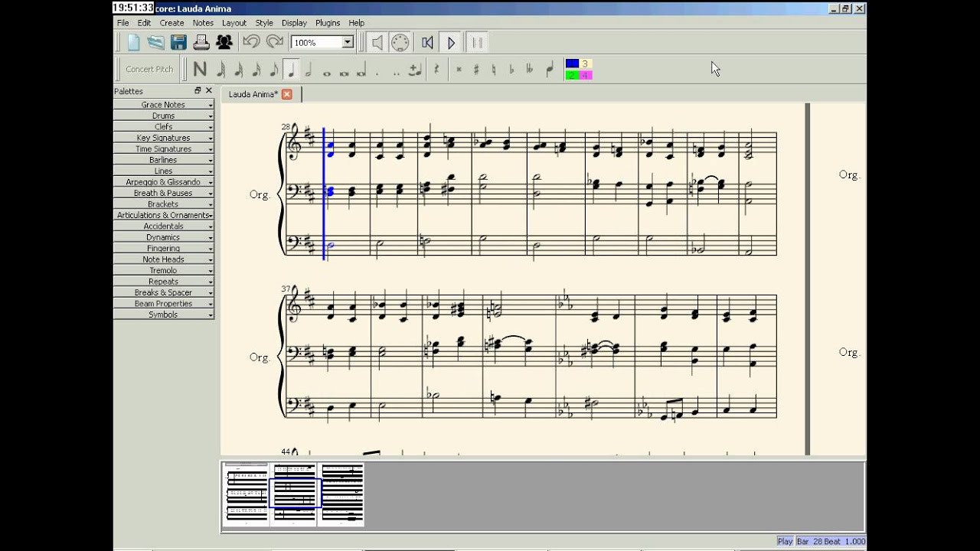
Task: Expand the Articulations & Ornaments palette
Action: [x=163, y=215]
